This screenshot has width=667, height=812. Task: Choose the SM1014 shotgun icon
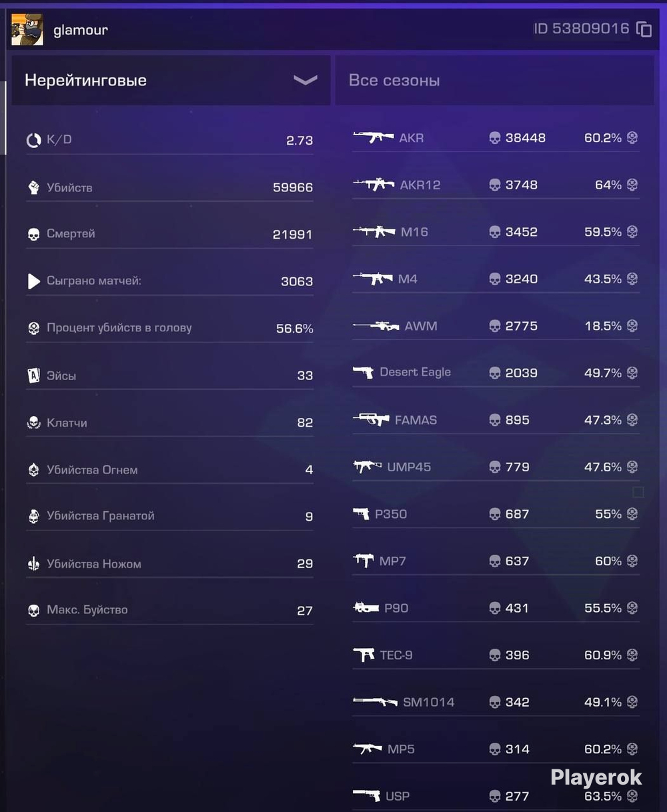376,702
